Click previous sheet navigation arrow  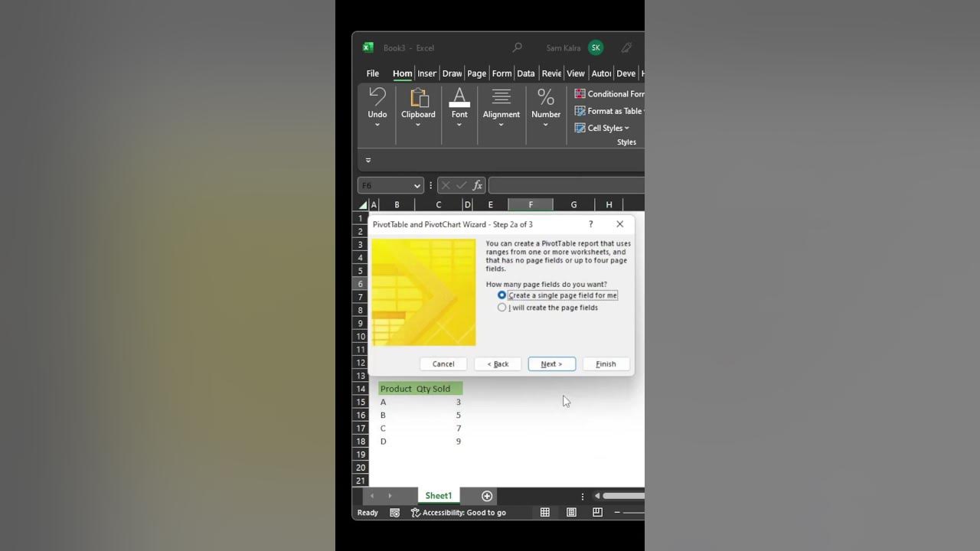click(x=373, y=496)
